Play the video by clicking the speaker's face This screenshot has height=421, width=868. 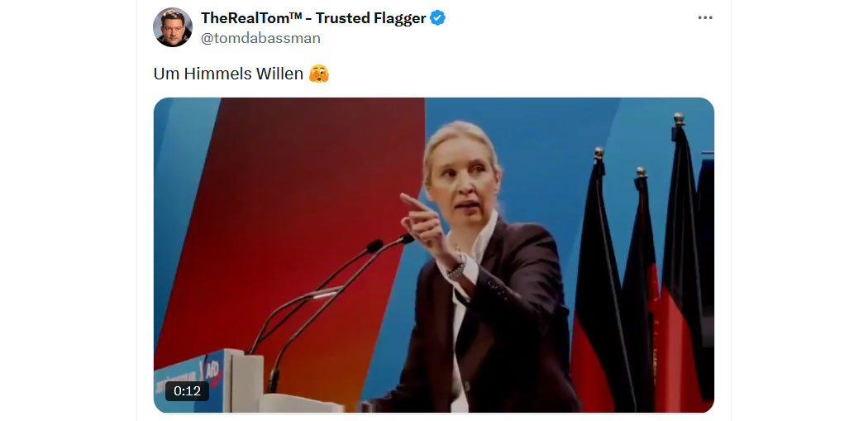coord(461,179)
